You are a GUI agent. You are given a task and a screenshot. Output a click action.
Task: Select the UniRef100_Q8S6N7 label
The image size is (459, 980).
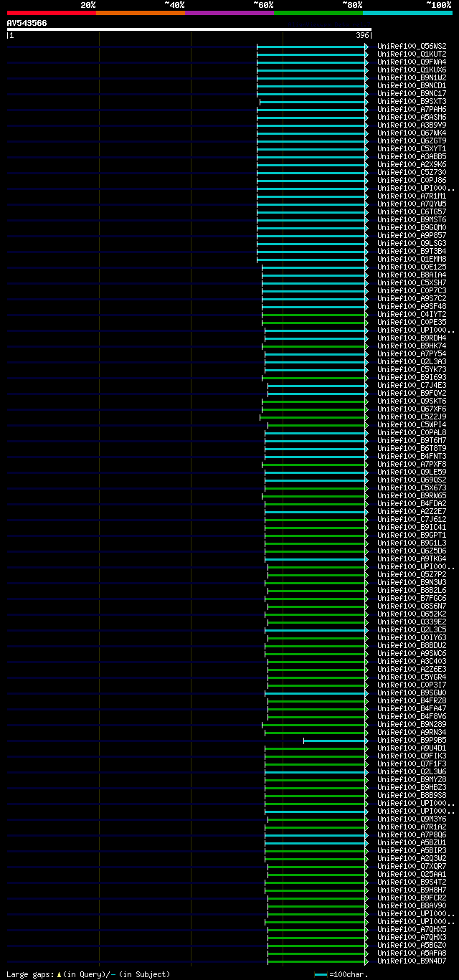[412, 606]
